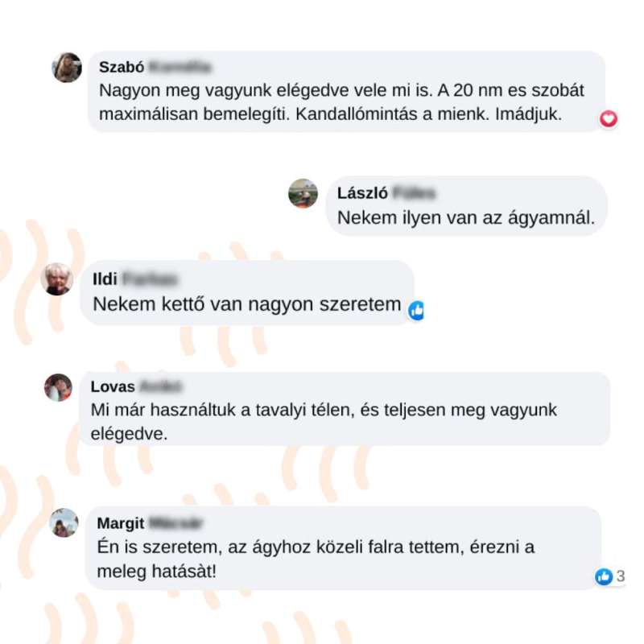Open László's profile picture
The height and width of the screenshot is (644, 644).
pos(303,193)
